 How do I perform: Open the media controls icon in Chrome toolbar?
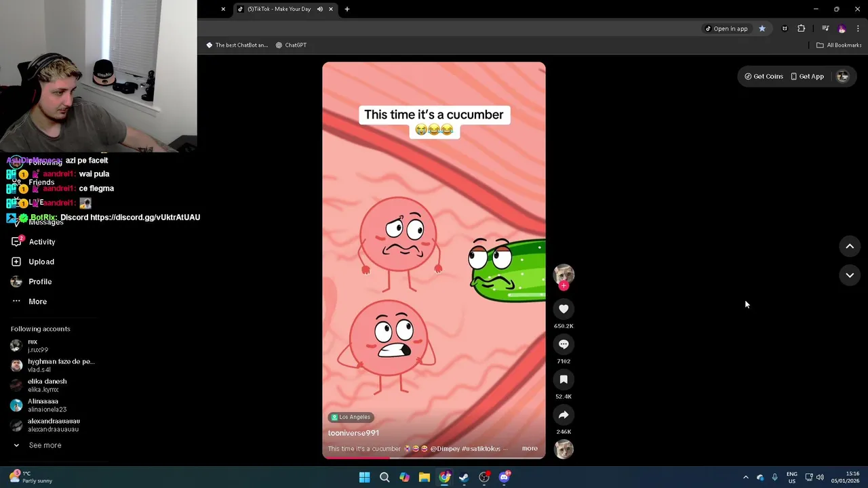[x=825, y=28]
